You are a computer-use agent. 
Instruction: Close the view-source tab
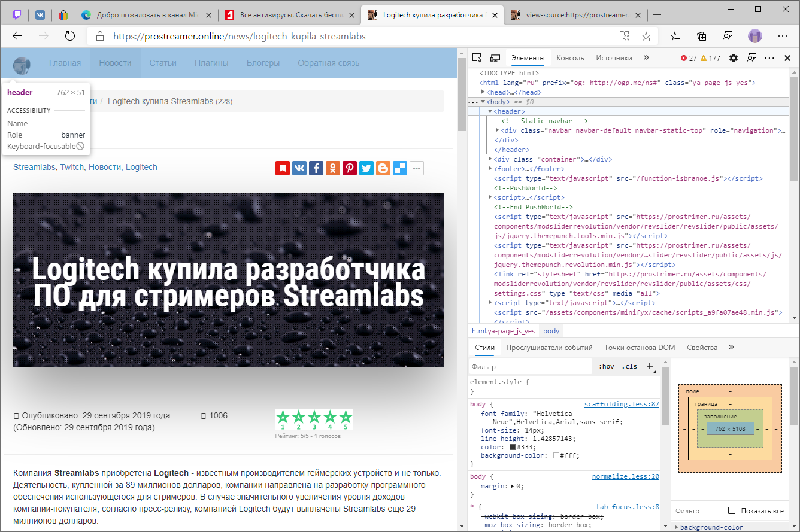[x=638, y=15]
